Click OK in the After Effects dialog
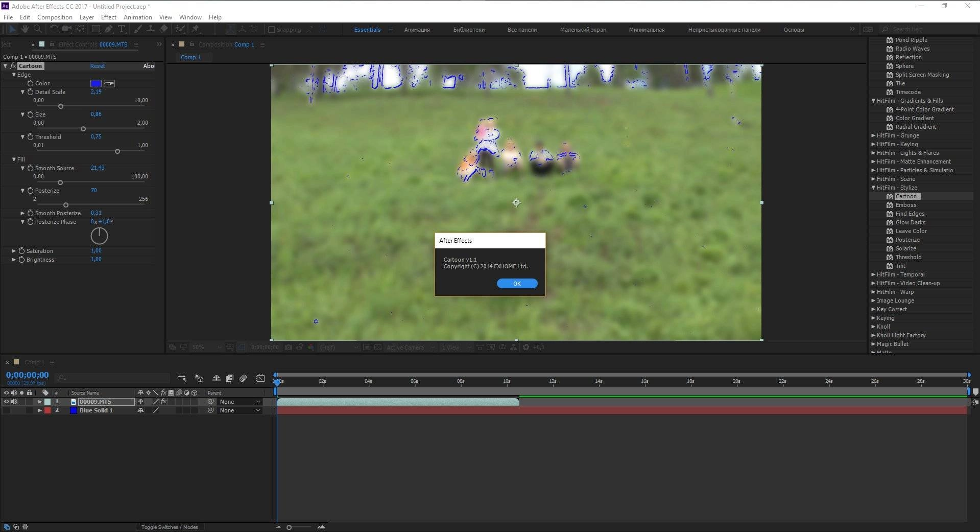 [x=517, y=284]
